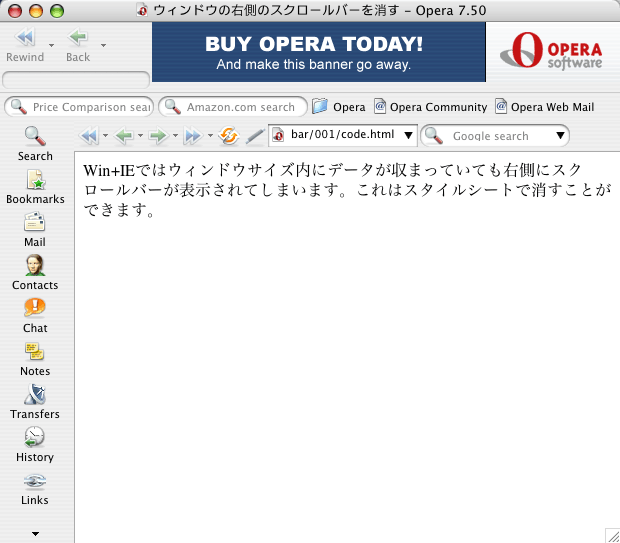Open the Opera bookmarks folder
This screenshot has height=543, width=620.
coord(339,107)
